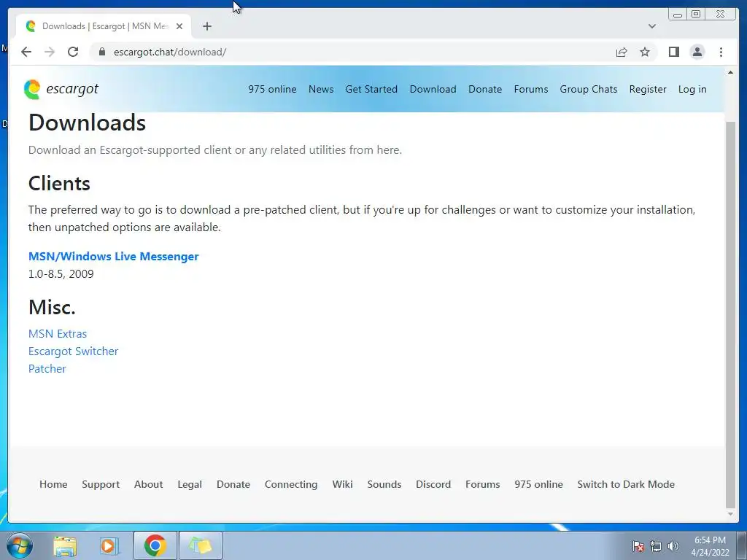Open Group Chats in the header

point(589,89)
